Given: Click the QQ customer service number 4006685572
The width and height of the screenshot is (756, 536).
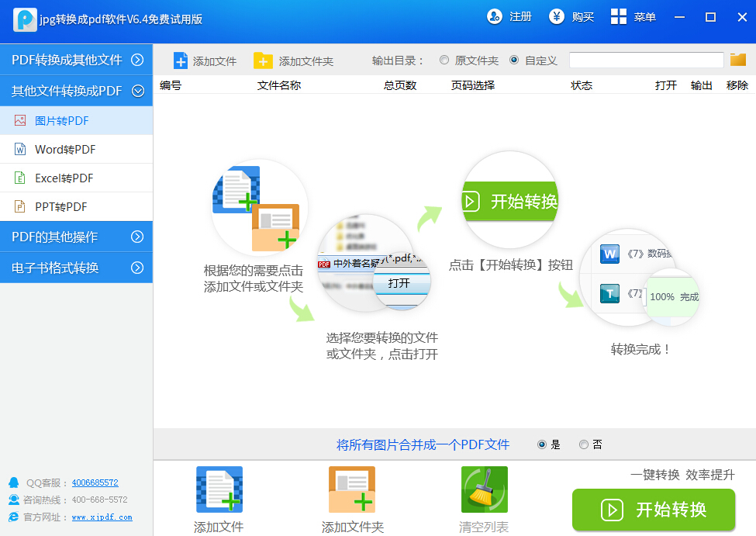Looking at the screenshot, I should coord(95,482).
